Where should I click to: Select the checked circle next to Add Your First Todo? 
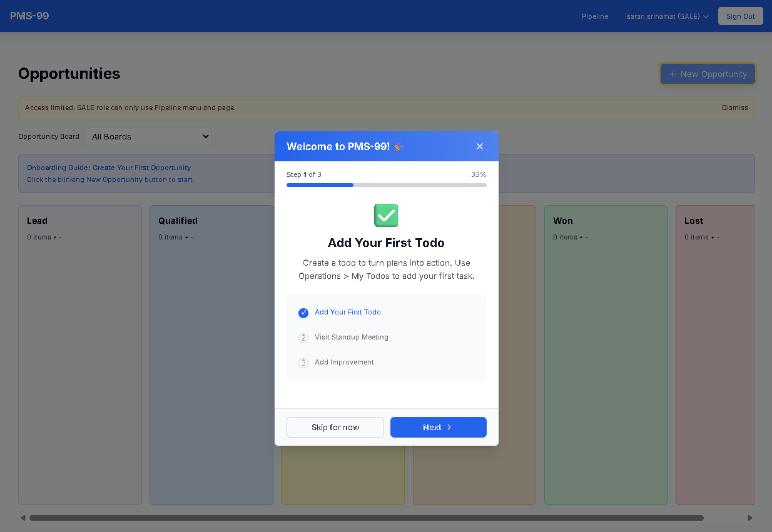[x=303, y=313]
